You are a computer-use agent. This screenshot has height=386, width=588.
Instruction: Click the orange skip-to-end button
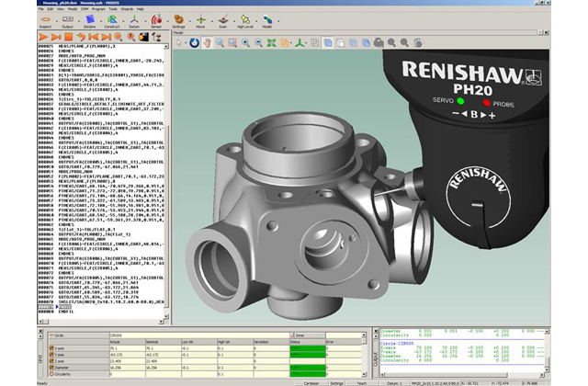click(x=107, y=37)
